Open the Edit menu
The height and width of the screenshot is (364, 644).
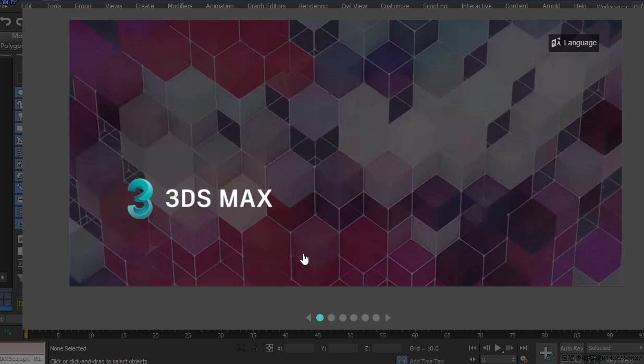(x=27, y=6)
